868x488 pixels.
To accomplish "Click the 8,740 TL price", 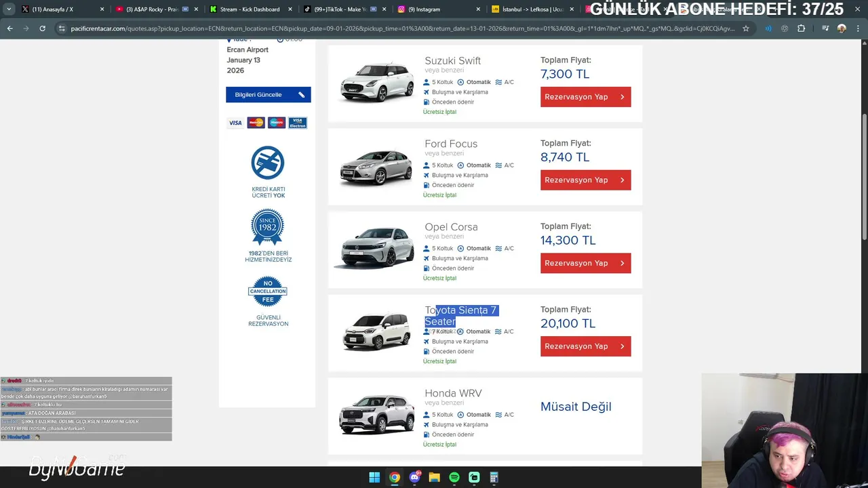I will click(565, 157).
